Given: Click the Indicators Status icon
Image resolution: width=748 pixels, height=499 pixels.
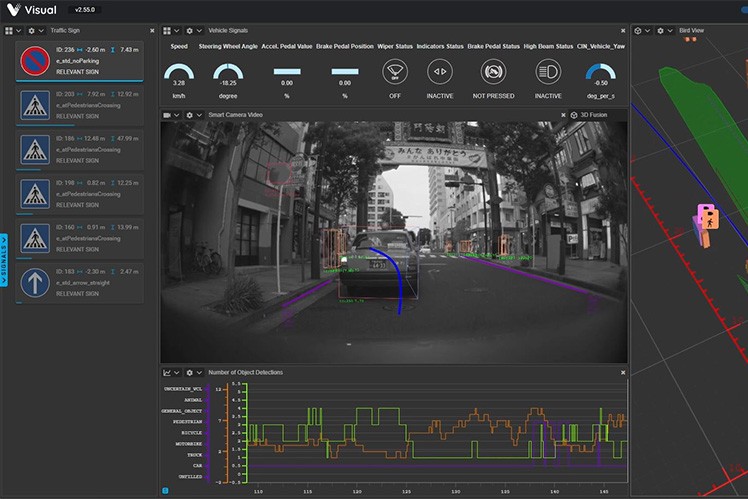Looking at the screenshot, I should 440,72.
